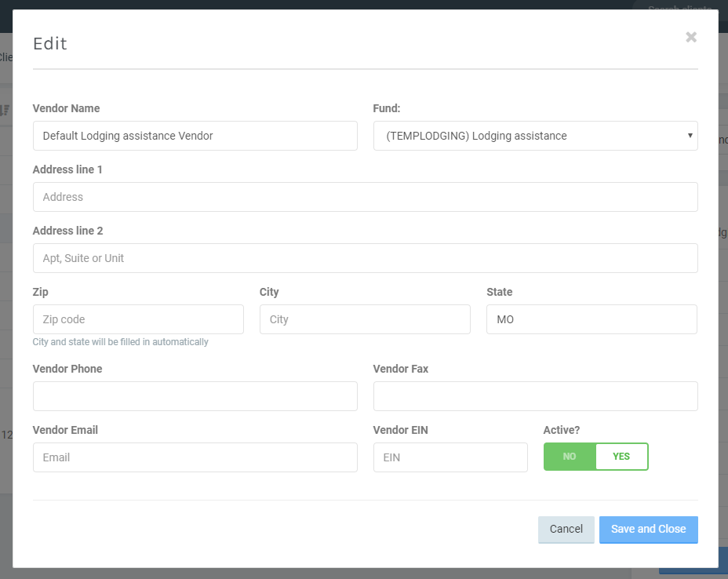728x579 pixels.
Task: Click the Vendor Email label
Action: [x=65, y=430]
